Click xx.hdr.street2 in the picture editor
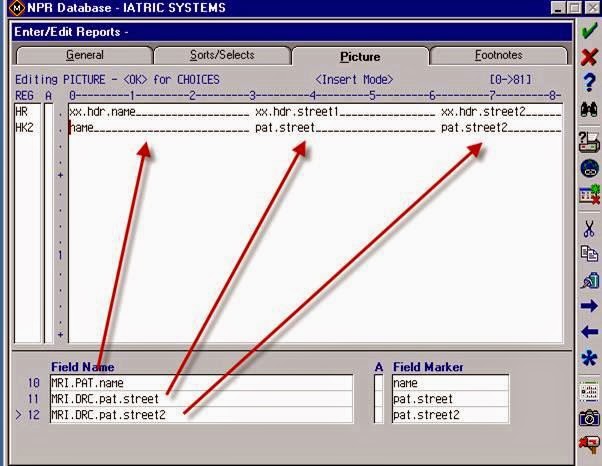602x466 pixels. click(x=483, y=112)
